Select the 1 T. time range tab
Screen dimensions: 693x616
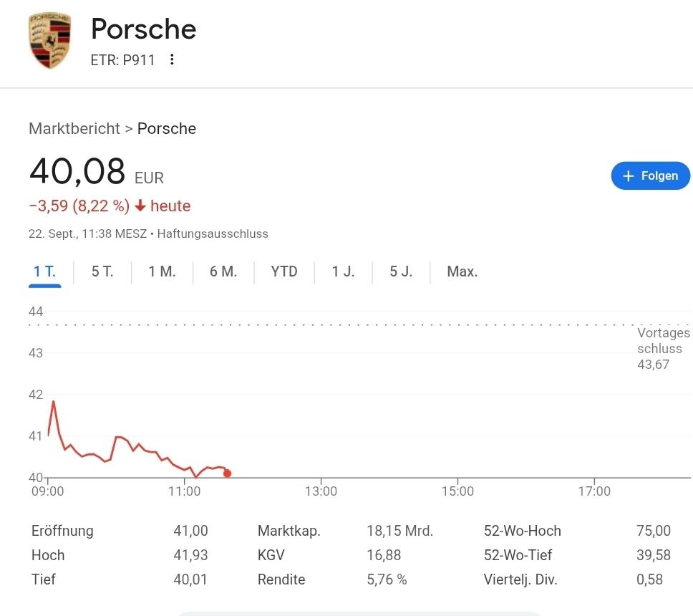(44, 272)
